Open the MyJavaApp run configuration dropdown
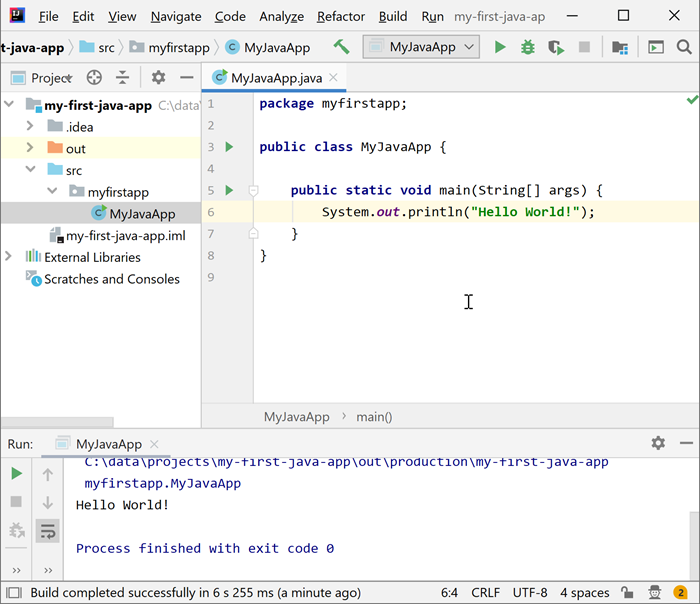Screen dimensions: 700x604 (x=421, y=47)
